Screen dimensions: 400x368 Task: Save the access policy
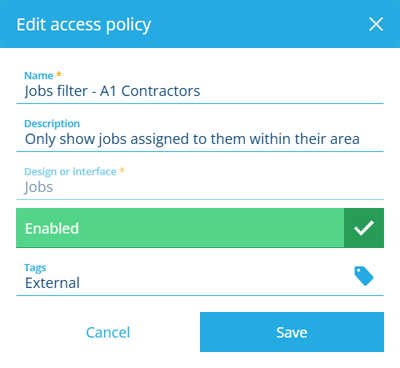point(292,332)
